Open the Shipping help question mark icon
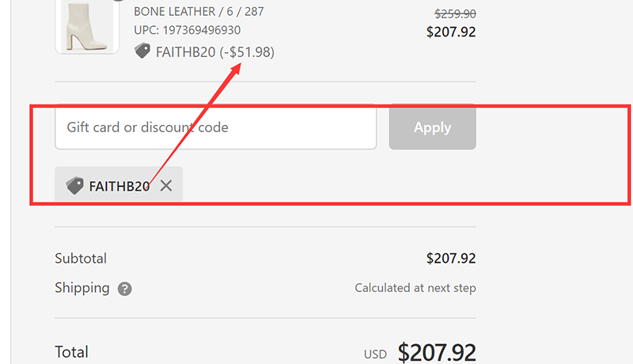 [x=125, y=289]
